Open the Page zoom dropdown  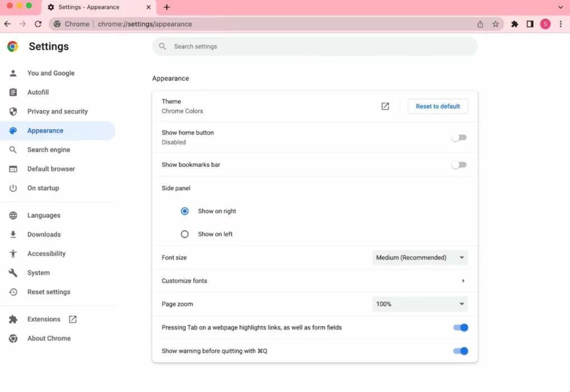[x=420, y=304]
